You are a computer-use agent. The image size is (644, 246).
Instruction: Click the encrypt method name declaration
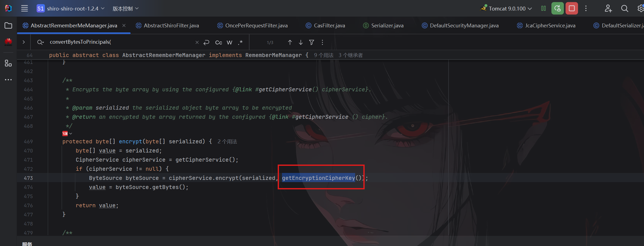coord(130,141)
